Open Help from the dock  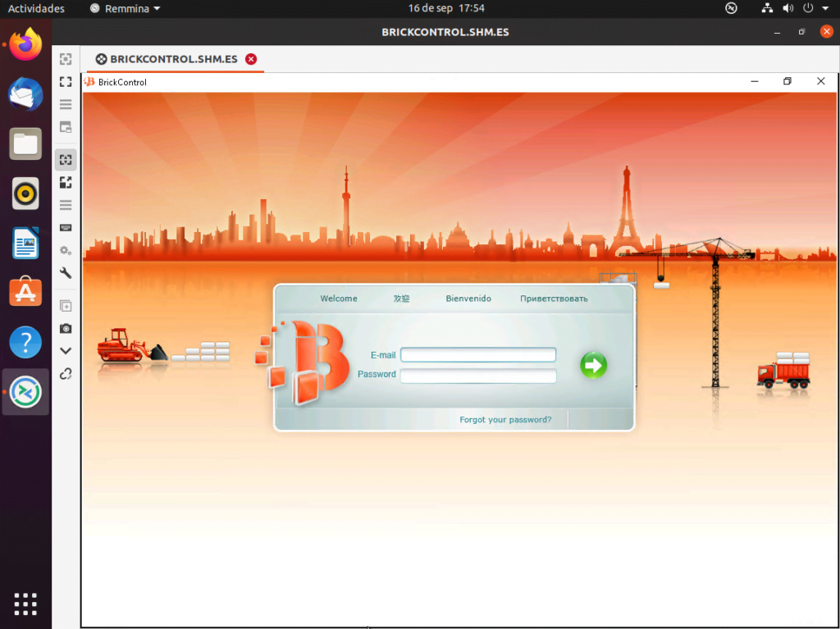(x=25, y=342)
